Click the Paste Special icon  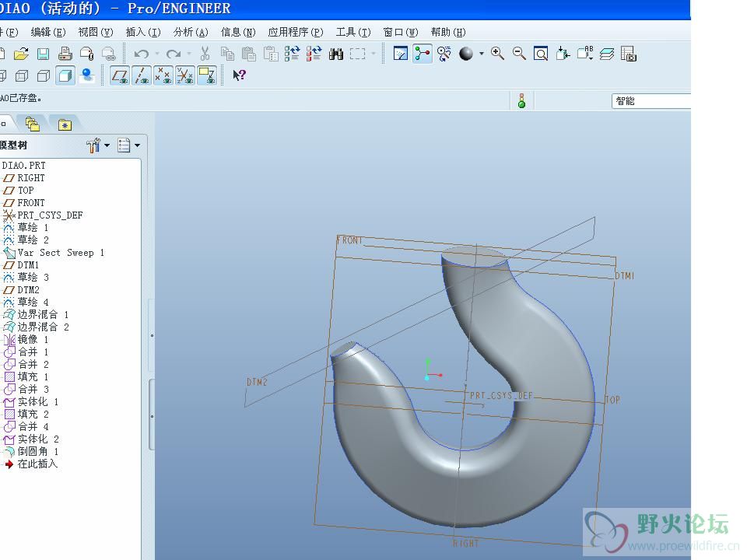point(271,54)
